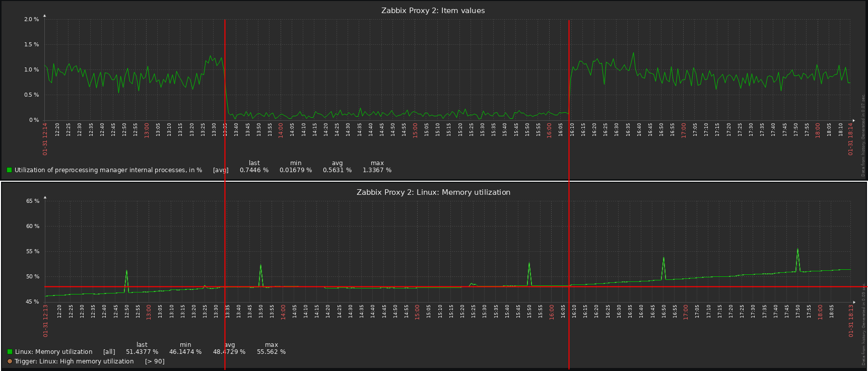868x371 pixels.
Task: Click the title "Zabbix Proxy 2: Item values"
Action: (433, 11)
